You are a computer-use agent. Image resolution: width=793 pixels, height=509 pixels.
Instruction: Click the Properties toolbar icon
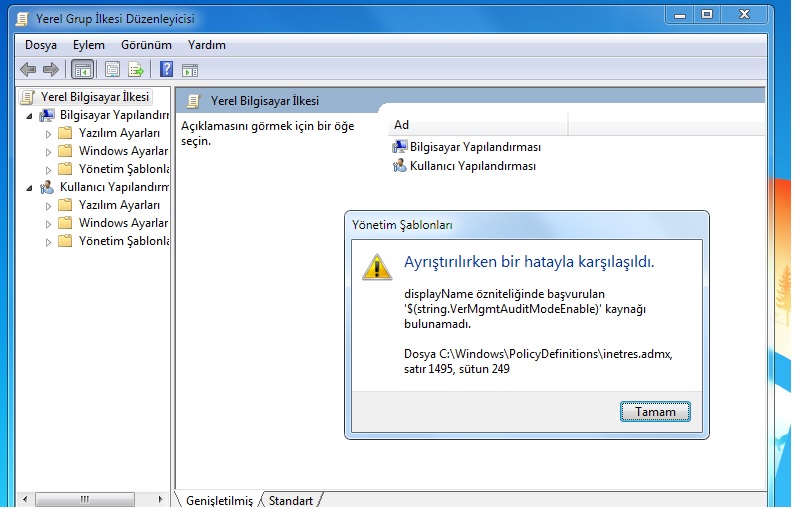pyautogui.click(x=112, y=69)
